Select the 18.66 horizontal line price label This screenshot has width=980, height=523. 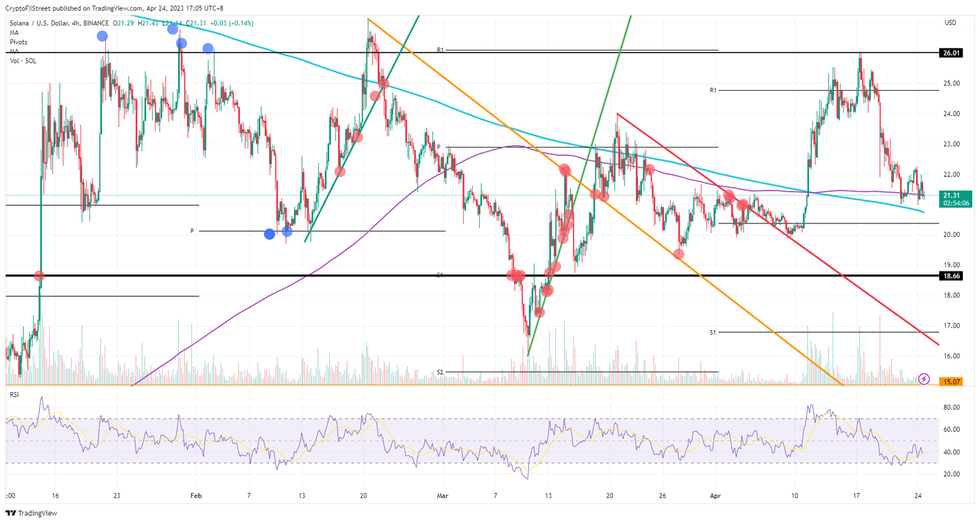pyautogui.click(x=951, y=276)
